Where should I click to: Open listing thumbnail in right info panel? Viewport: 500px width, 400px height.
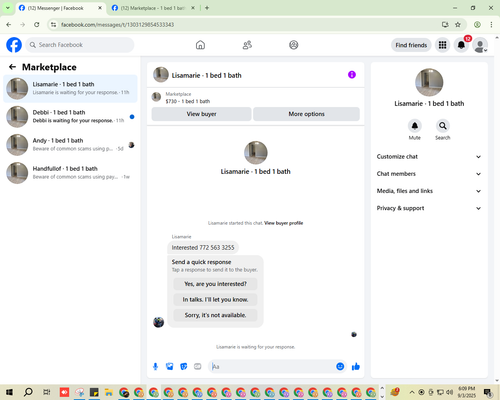pos(429,82)
